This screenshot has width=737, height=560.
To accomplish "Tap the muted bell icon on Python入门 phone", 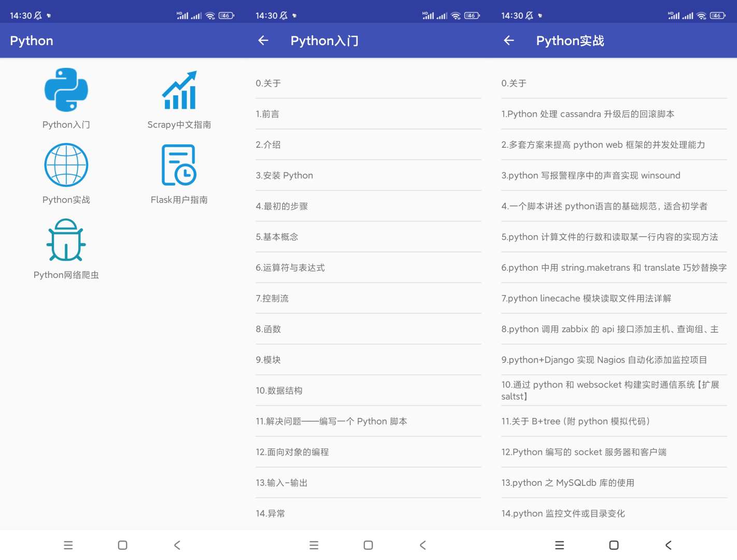I will [284, 16].
